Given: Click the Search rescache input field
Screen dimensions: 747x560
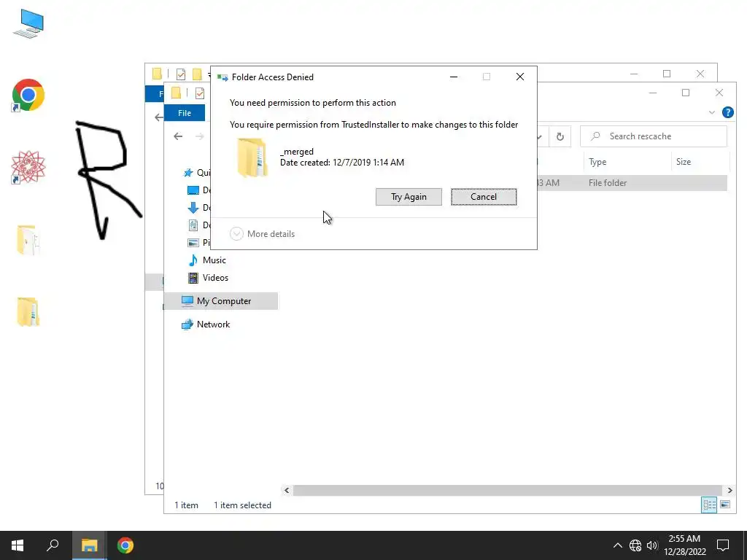Looking at the screenshot, I should pos(654,136).
